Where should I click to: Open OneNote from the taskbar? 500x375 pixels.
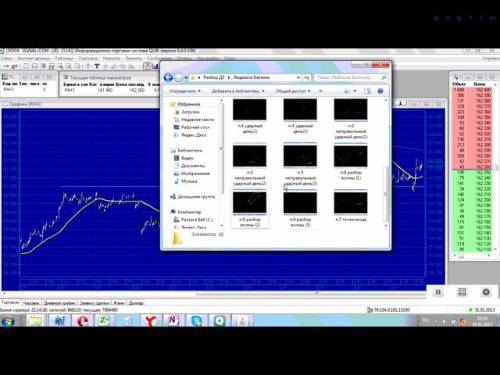(173, 321)
